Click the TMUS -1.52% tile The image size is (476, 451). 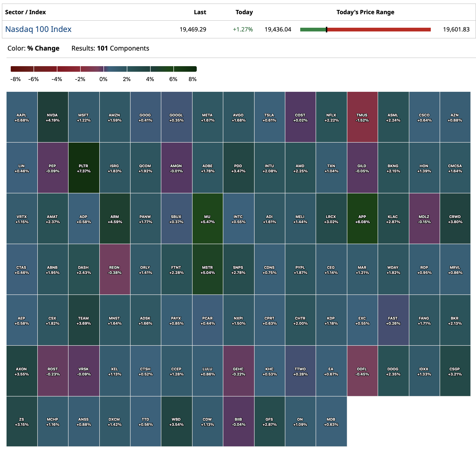pos(362,117)
